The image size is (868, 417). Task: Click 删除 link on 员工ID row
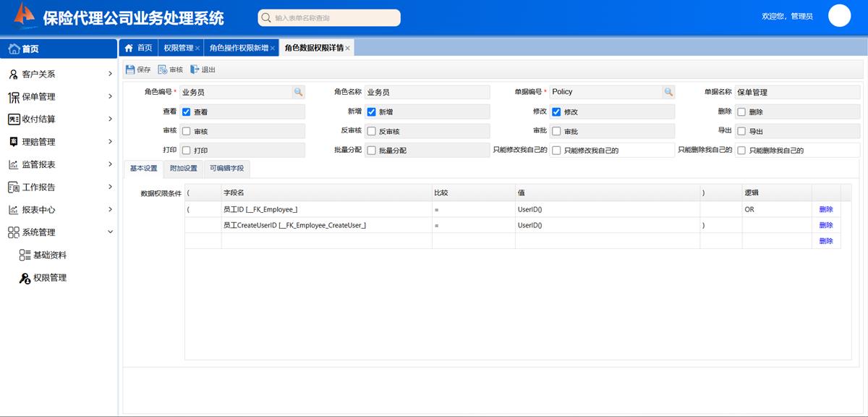point(826,209)
